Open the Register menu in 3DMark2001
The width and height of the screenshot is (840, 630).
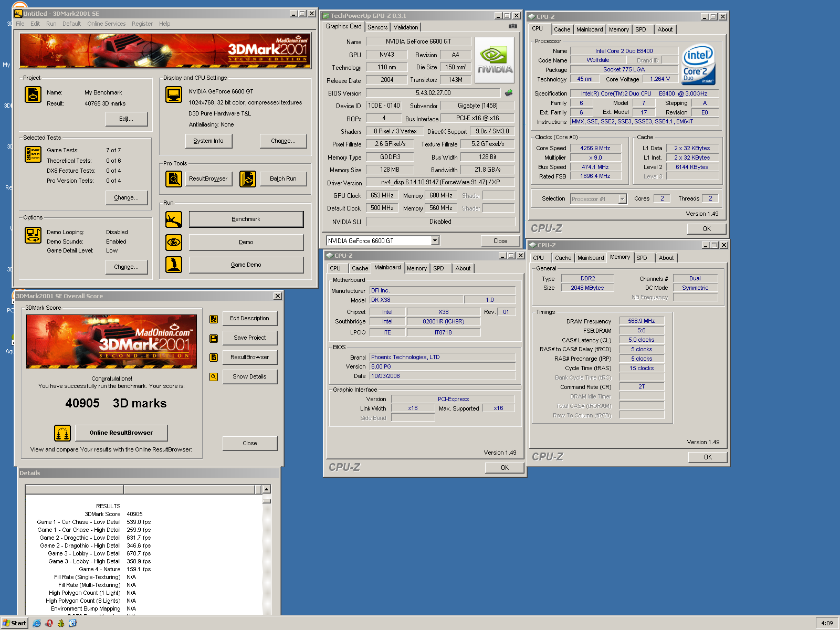142,24
